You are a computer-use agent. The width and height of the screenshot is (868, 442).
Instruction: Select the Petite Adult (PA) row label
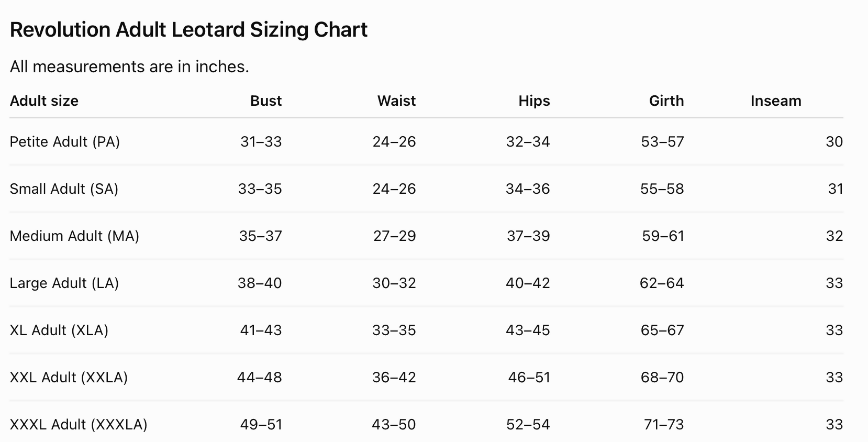click(65, 142)
